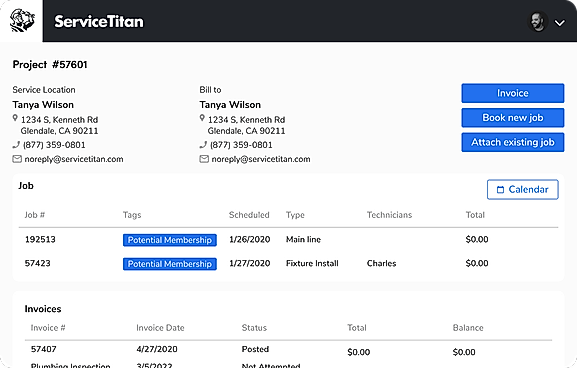Open invoice number 57407
The image size is (577, 368).
[x=43, y=349]
